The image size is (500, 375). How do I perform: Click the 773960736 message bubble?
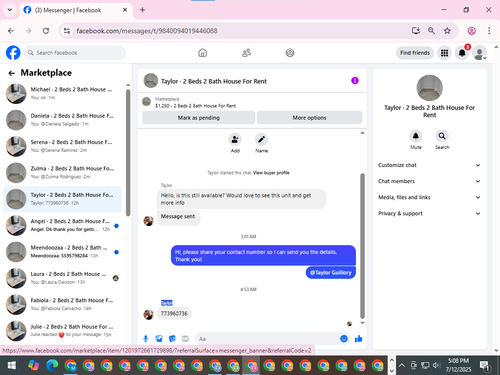pos(174,313)
